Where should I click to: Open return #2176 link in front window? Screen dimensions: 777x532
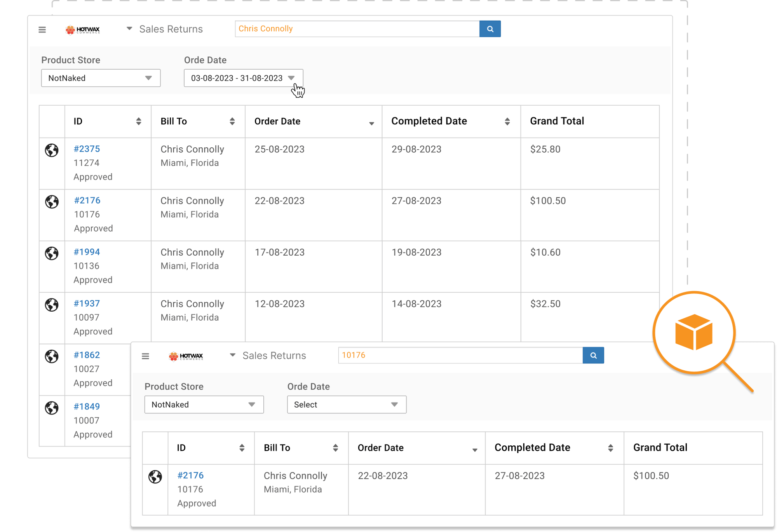tap(190, 475)
